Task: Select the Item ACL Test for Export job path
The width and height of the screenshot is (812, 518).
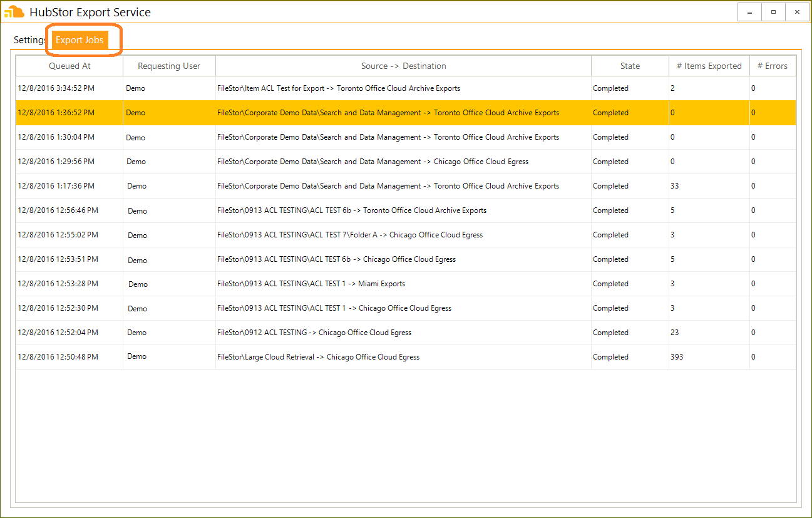Action: pyautogui.click(x=339, y=88)
